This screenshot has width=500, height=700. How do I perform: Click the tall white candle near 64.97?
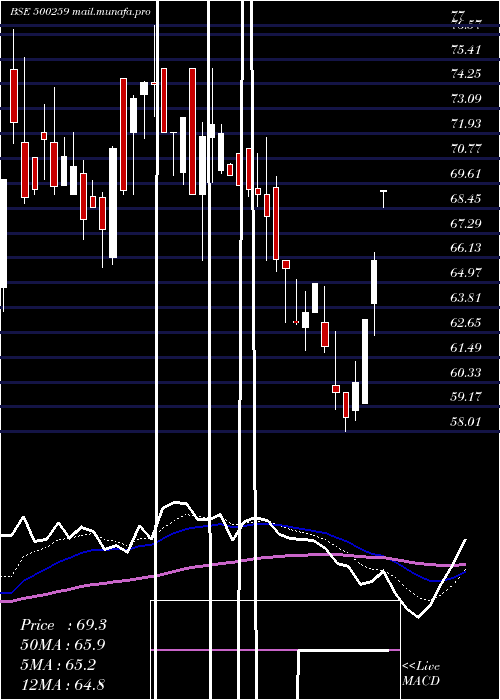tap(374, 282)
